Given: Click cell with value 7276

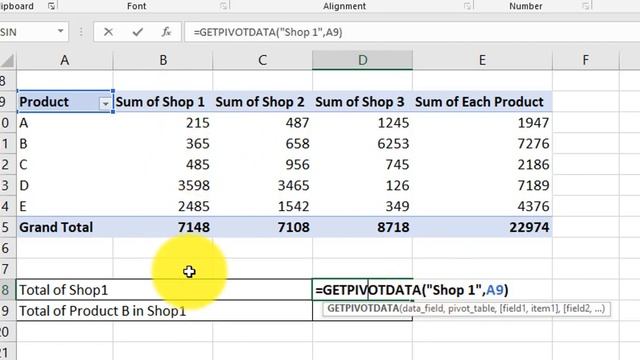Looking at the screenshot, I should coord(482,144).
